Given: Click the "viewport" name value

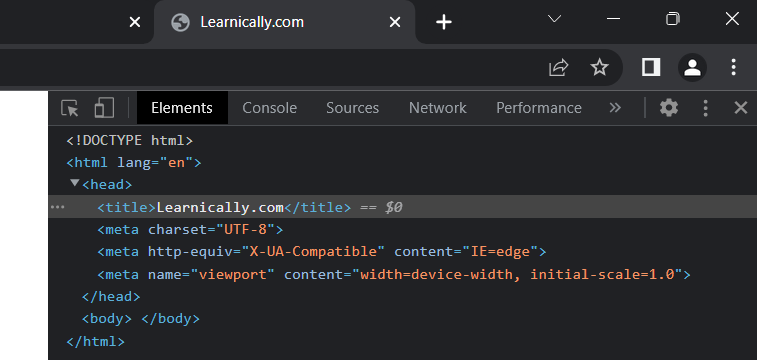Looking at the screenshot, I should pos(233,275).
